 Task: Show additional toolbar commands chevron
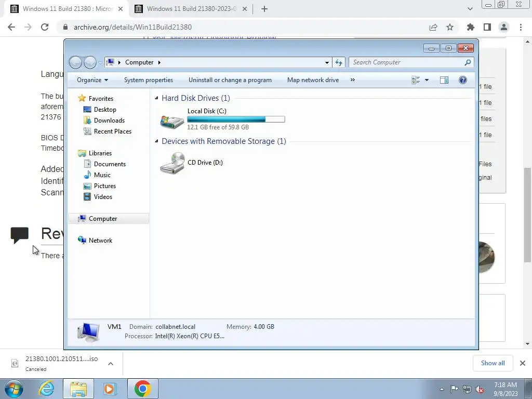click(353, 80)
